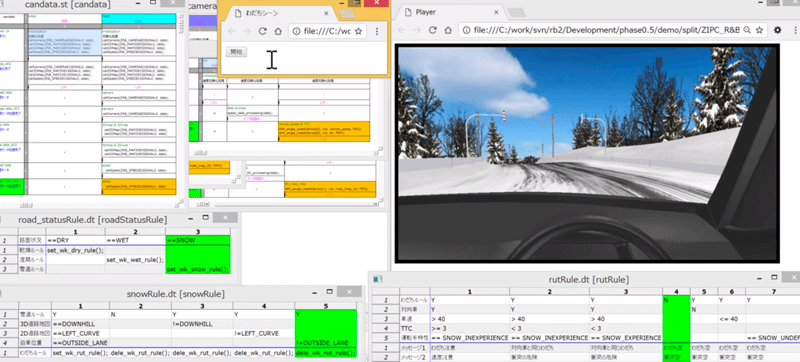
Task: Click back arrow in わだちシーン browser window
Action: (232, 31)
